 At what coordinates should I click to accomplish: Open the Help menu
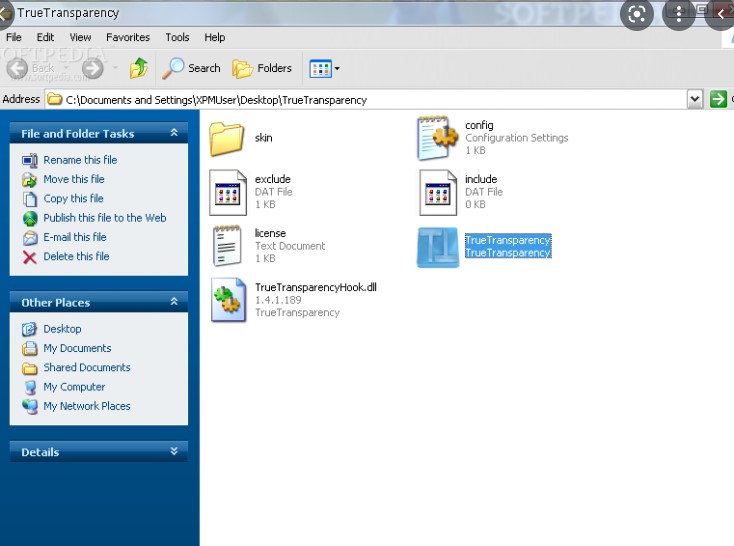[214, 37]
